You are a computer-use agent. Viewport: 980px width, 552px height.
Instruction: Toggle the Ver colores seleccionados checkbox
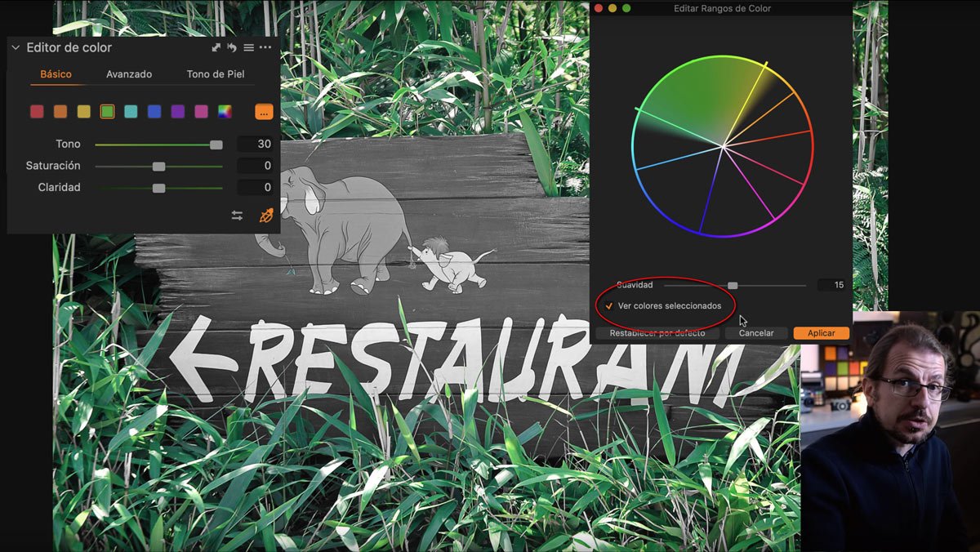[608, 305]
